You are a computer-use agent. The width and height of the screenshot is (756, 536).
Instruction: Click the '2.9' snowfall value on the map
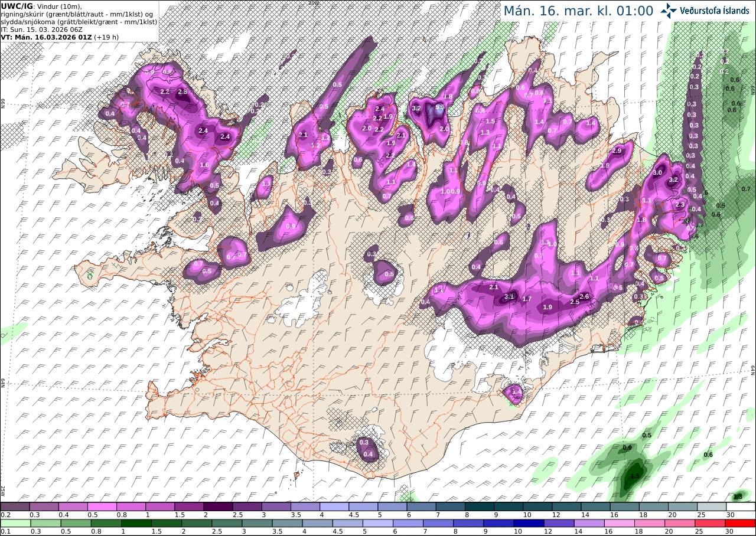[x=617, y=151]
